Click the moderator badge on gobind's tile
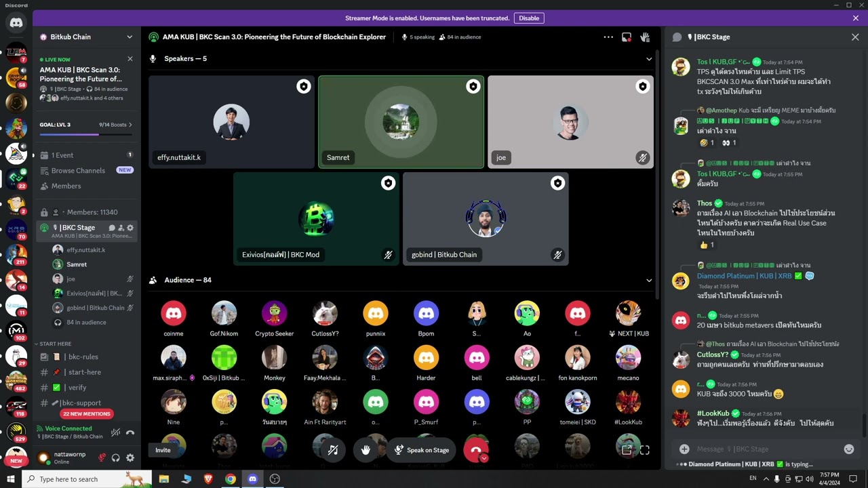The height and width of the screenshot is (488, 868). tap(557, 183)
